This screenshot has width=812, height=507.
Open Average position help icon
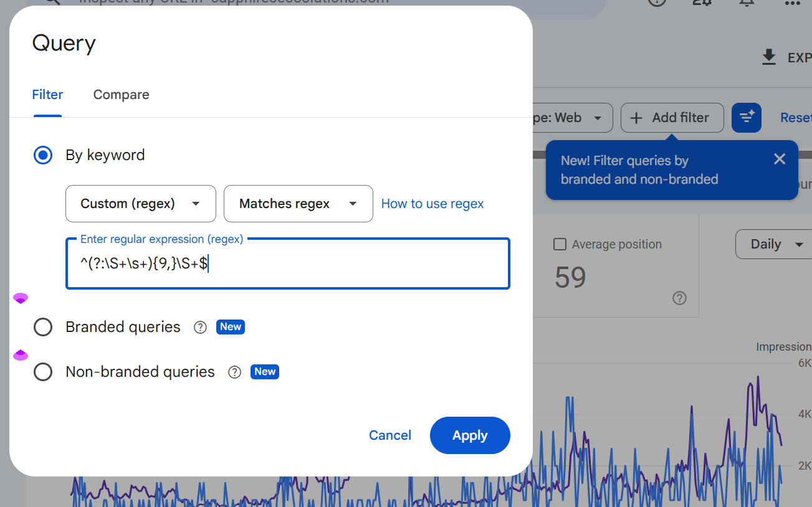point(680,298)
